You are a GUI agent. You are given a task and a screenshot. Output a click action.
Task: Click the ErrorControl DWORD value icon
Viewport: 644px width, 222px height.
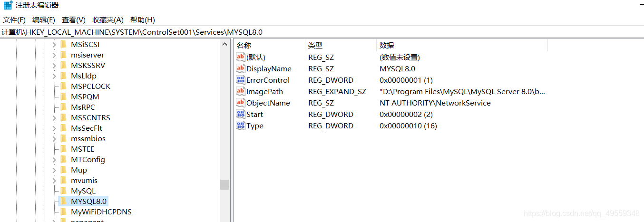tap(241, 80)
